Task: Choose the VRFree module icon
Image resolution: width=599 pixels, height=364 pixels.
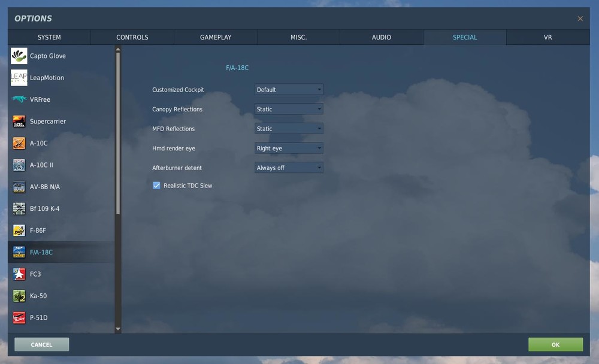Action: click(x=19, y=99)
